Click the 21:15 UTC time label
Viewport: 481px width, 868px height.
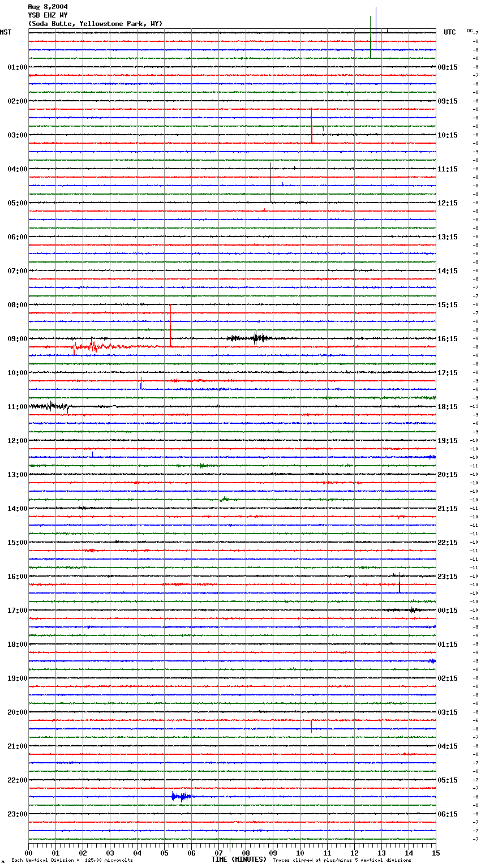pos(448,509)
